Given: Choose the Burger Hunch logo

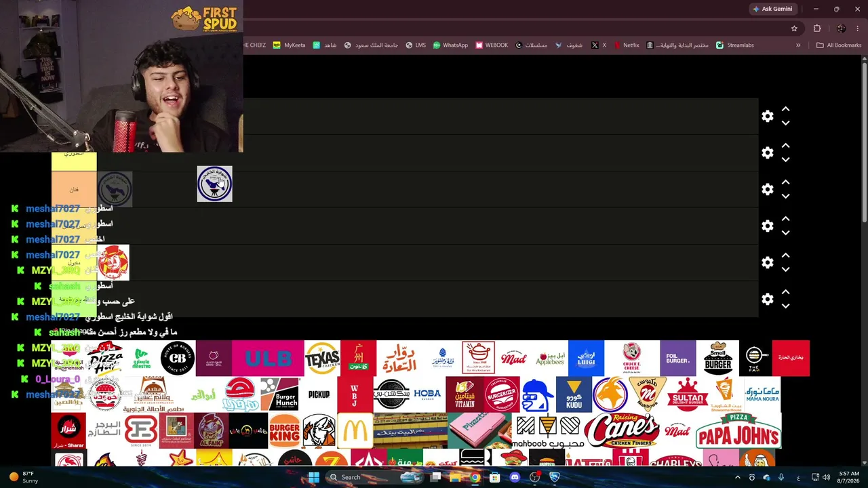Looking at the screenshot, I should tap(279, 394).
